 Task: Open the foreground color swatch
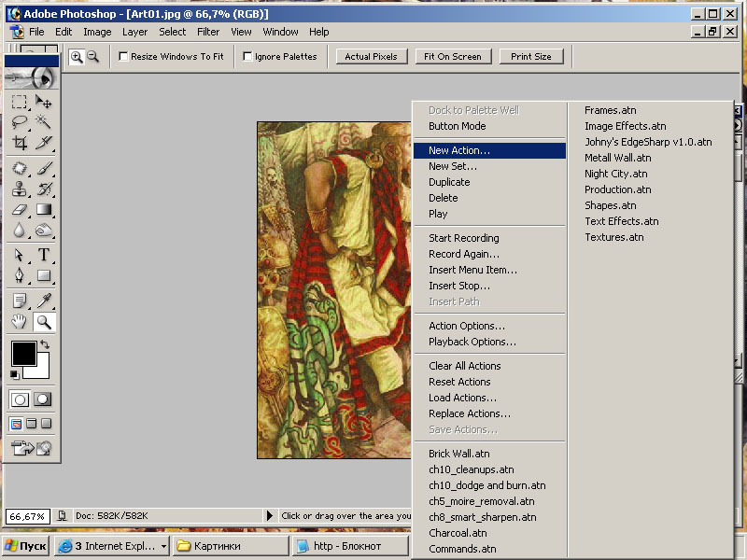(x=24, y=354)
